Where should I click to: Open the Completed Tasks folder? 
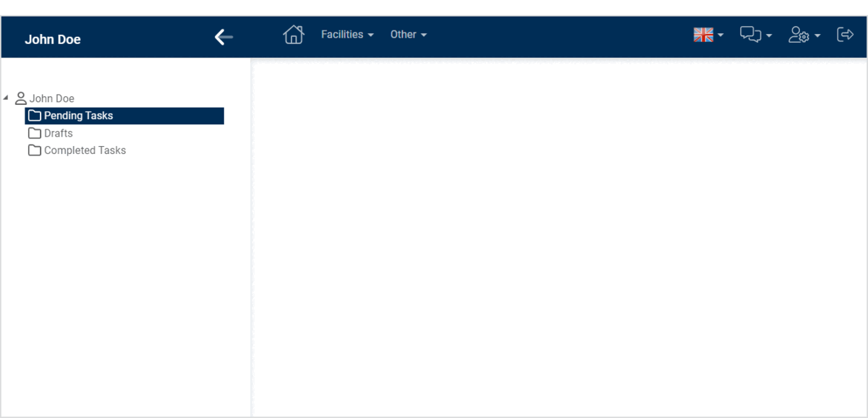77,150
